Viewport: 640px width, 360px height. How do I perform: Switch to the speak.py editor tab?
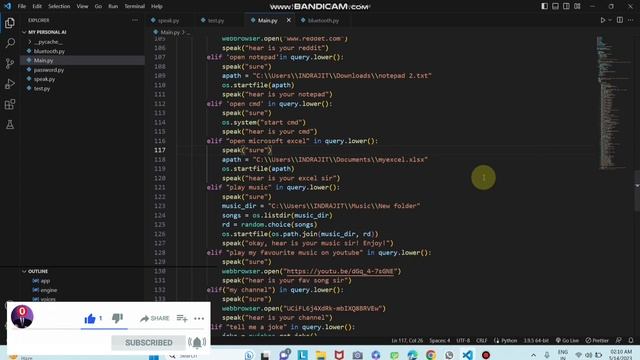pos(168,20)
